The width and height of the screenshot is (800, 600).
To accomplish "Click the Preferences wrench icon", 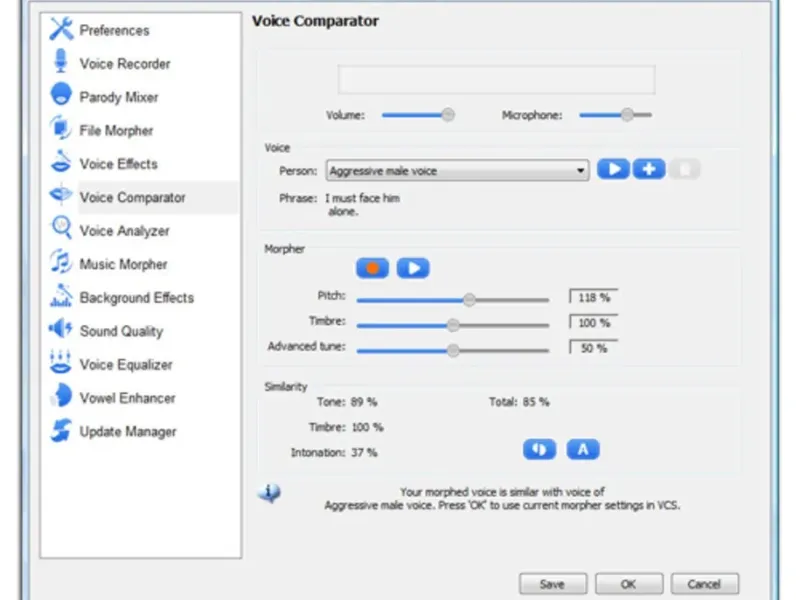I will tap(61, 29).
